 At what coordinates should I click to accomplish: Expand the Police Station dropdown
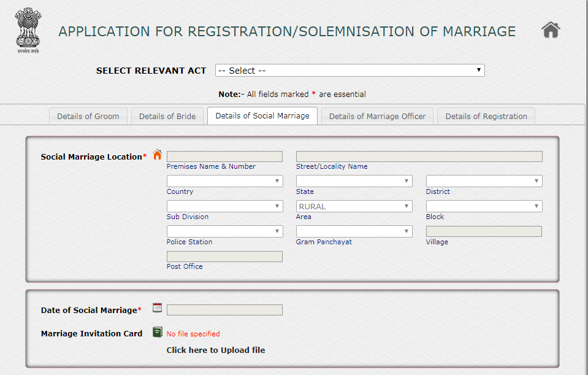[x=224, y=231]
